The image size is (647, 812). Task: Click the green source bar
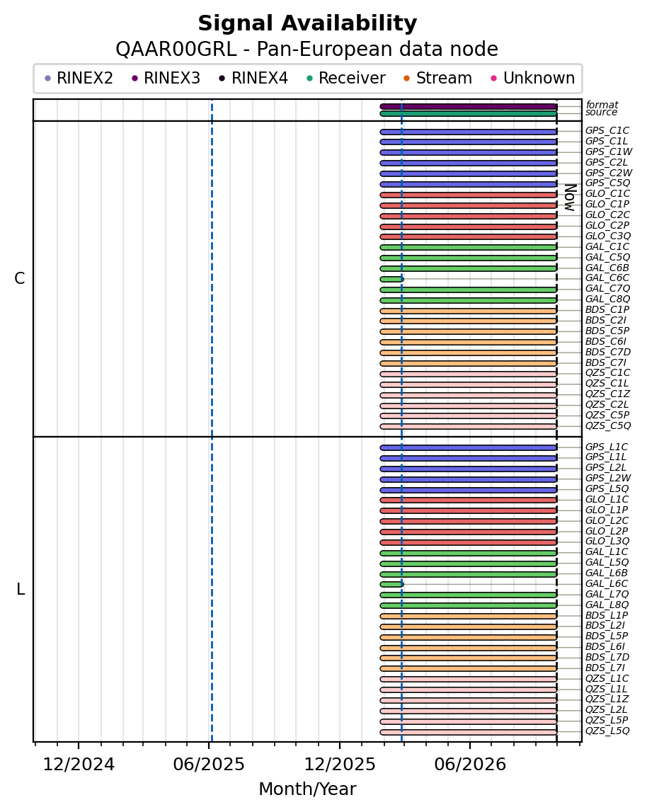point(469,113)
